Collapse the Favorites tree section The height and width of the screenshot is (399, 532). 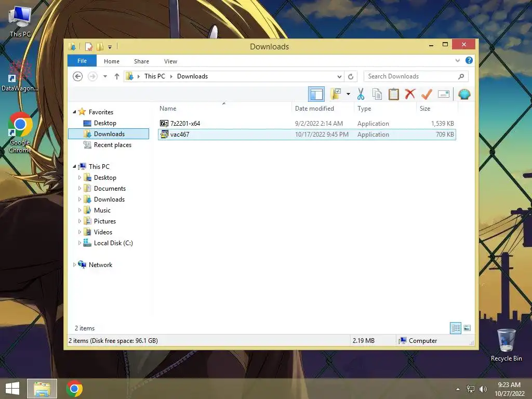74,112
